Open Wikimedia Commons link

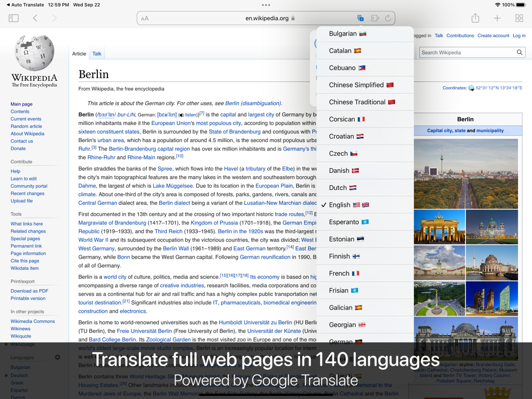pos(32,321)
